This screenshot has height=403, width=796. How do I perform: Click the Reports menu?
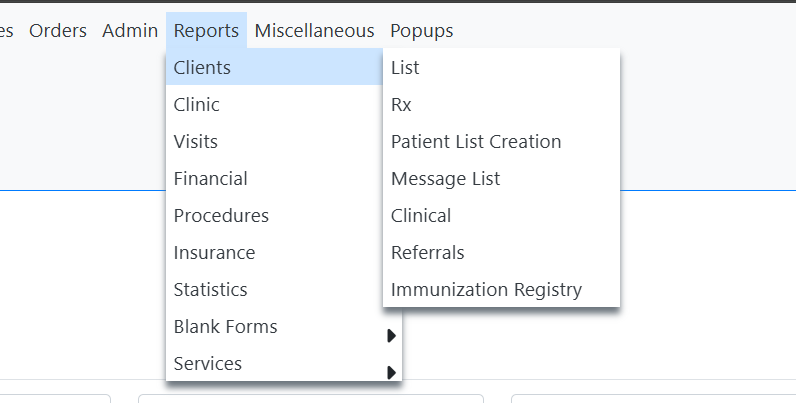pyautogui.click(x=206, y=31)
